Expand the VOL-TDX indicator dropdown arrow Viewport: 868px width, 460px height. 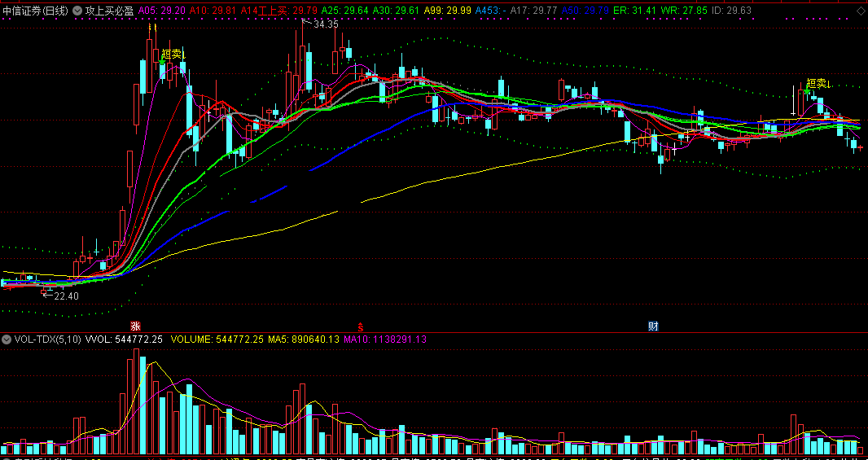[7, 339]
